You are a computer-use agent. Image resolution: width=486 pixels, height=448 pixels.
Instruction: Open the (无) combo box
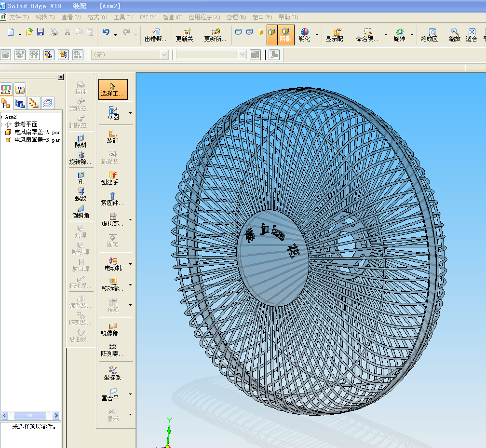[130, 55]
